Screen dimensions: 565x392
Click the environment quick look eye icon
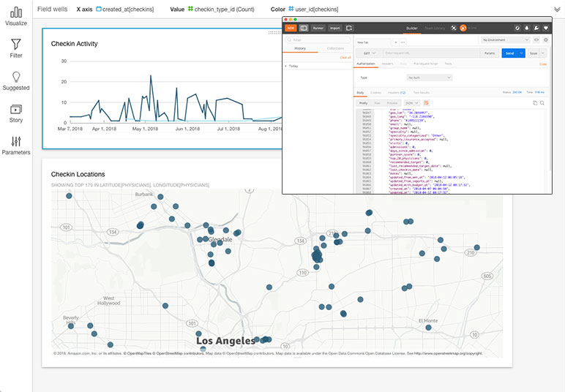536,39
